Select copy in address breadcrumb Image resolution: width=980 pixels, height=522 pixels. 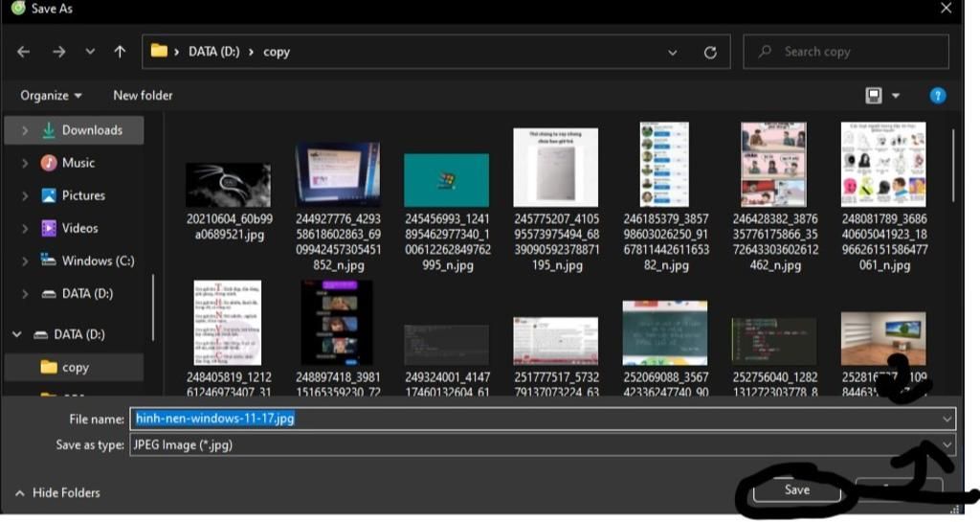pos(277,52)
